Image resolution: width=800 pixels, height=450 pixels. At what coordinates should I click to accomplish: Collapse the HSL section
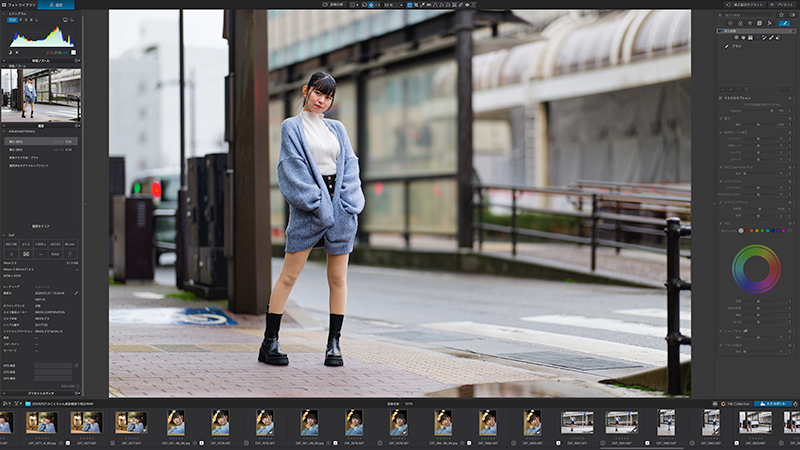(721, 223)
